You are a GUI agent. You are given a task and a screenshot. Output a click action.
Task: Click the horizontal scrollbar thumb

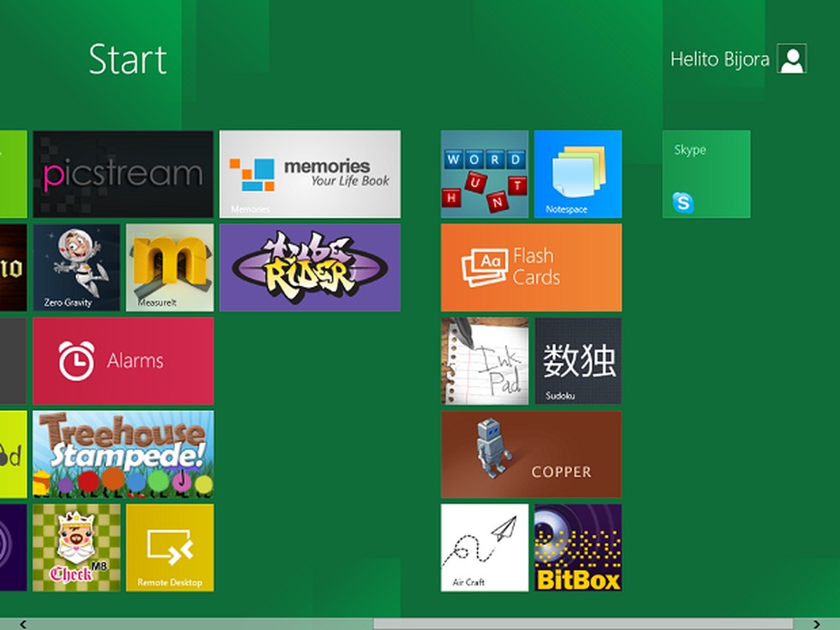(x=583, y=624)
